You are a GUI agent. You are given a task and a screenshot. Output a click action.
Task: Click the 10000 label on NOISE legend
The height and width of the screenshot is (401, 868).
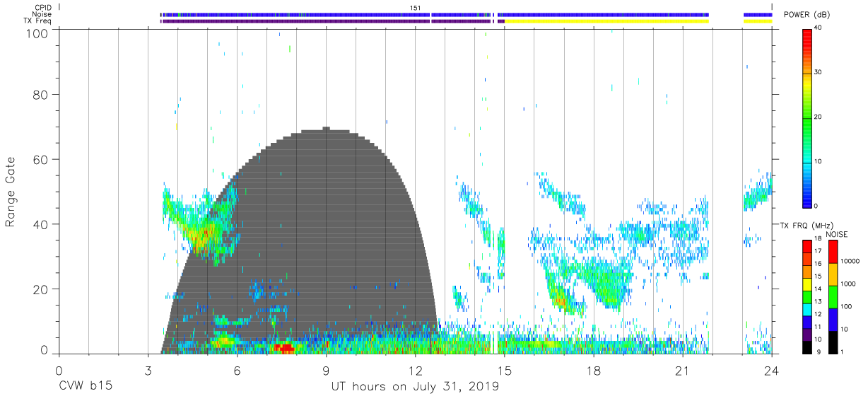tap(851, 261)
